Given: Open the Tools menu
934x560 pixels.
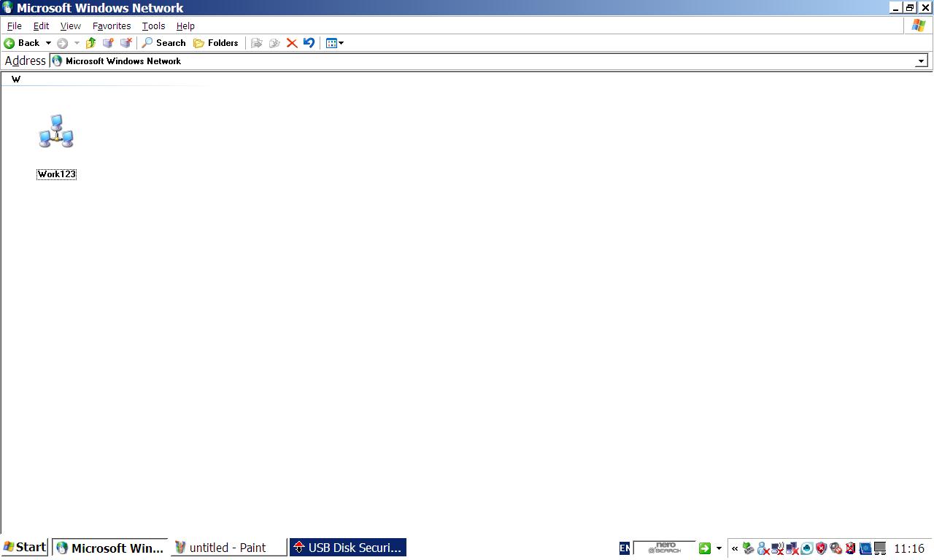Looking at the screenshot, I should pyautogui.click(x=153, y=26).
